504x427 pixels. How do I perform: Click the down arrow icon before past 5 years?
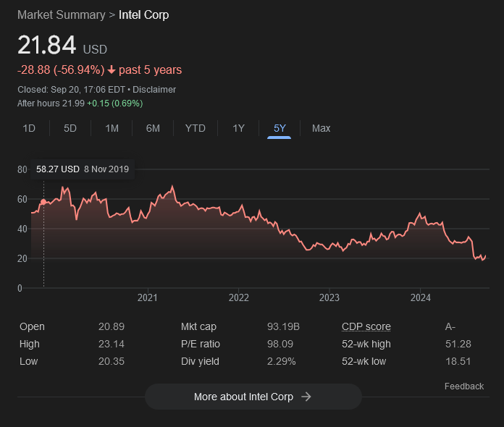coord(112,69)
